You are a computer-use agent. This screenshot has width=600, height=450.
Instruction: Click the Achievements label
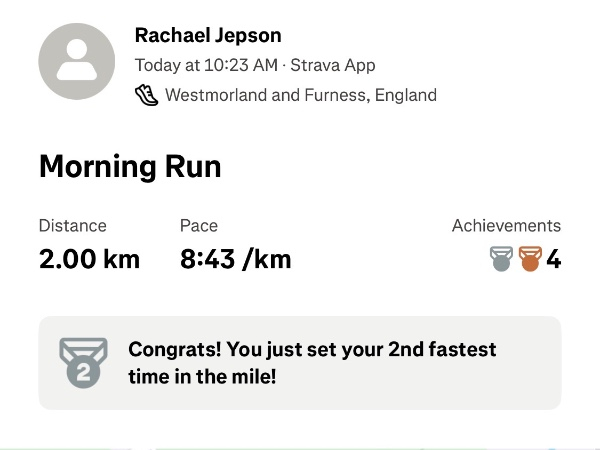506,226
